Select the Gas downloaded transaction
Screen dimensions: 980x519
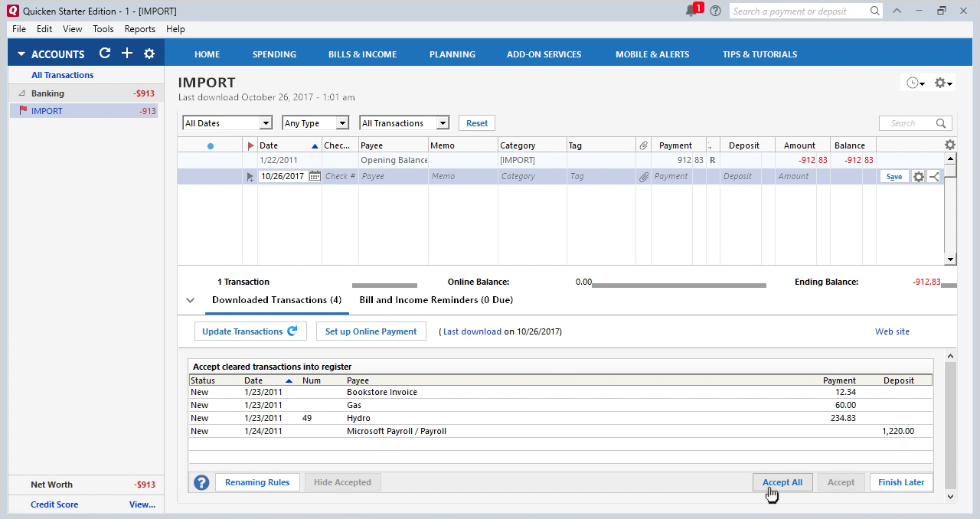click(560, 405)
